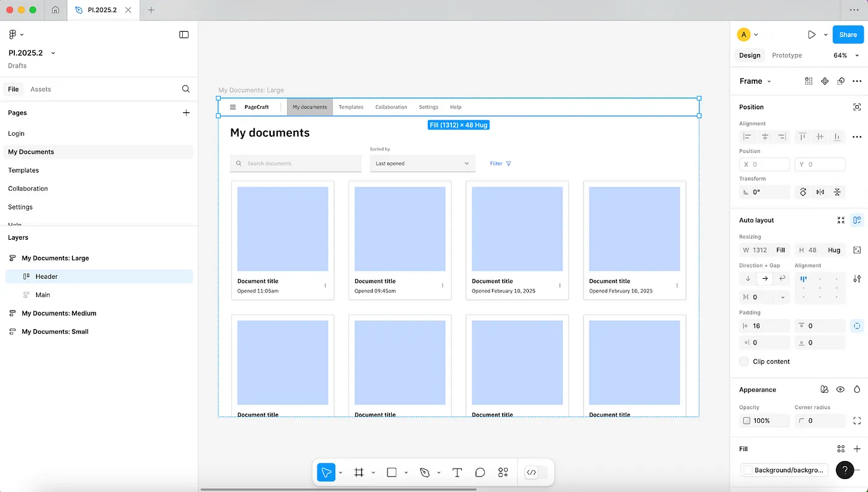Switch to the Prototype tab

click(787, 55)
